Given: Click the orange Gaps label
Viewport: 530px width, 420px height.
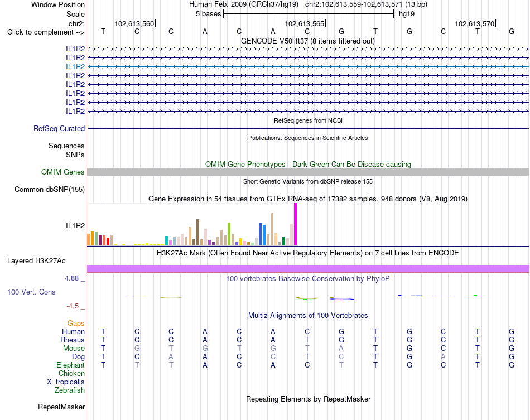Looking at the screenshot, I should (x=76, y=324).
